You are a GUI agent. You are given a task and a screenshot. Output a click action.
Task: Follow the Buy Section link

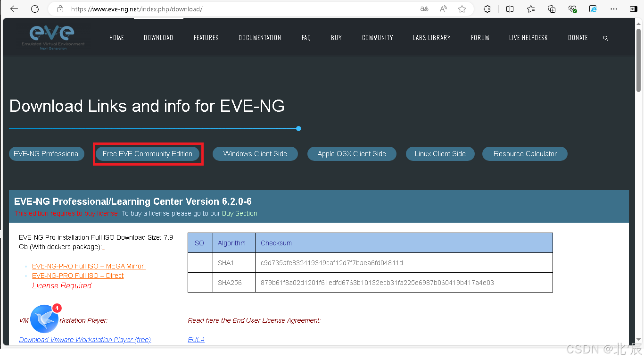pos(239,213)
